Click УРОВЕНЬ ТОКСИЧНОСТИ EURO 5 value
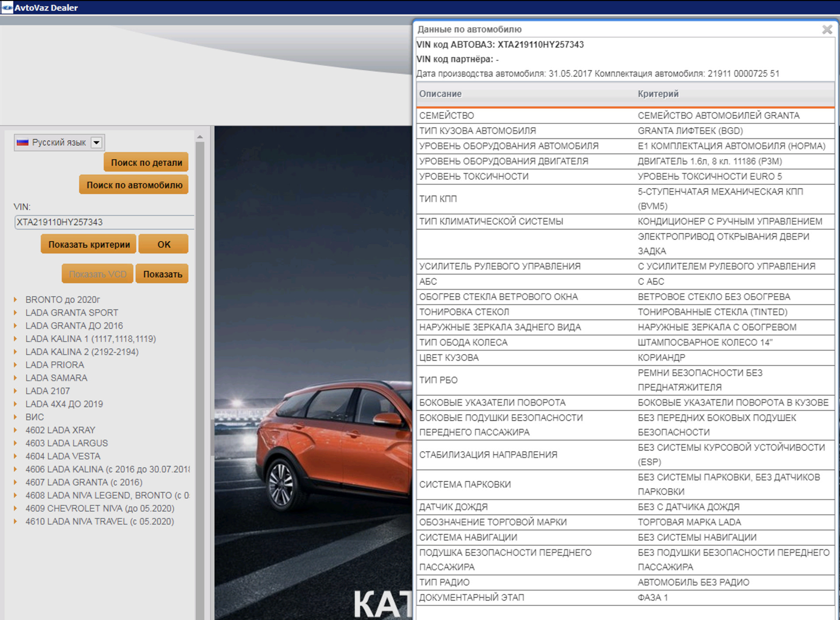Viewport: 840px width, 620px height. pos(710,176)
